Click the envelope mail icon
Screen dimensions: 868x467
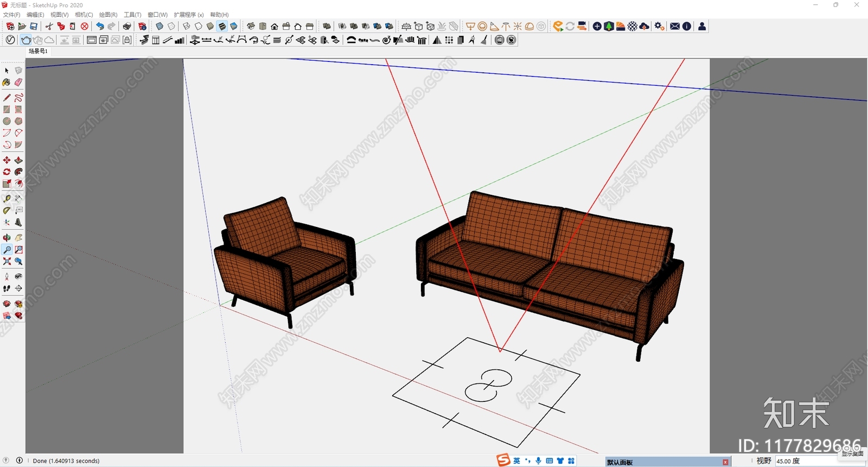[x=675, y=26]
